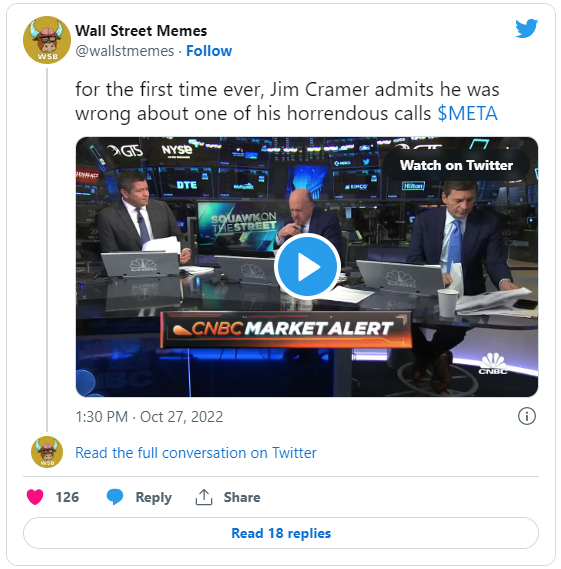Image resolution: width=561 pixels, height=569 pixels.
Task: Open Read the full conversation on Twitter
Action: click(x=196, y=453)
